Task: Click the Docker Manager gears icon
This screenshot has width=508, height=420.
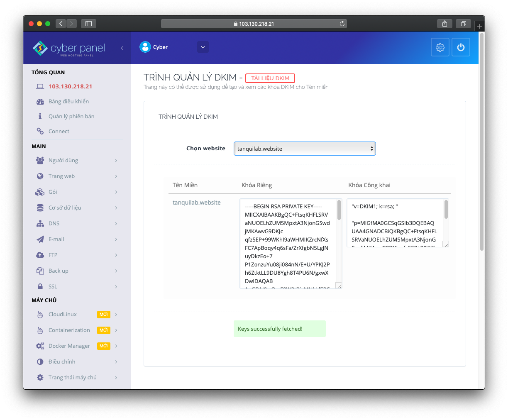Action: coord(40,346)
